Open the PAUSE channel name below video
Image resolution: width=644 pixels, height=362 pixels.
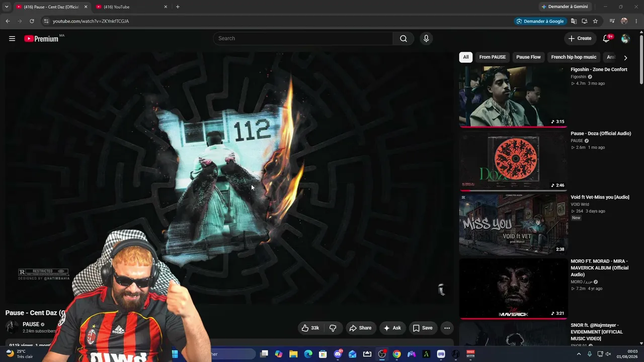31,324
